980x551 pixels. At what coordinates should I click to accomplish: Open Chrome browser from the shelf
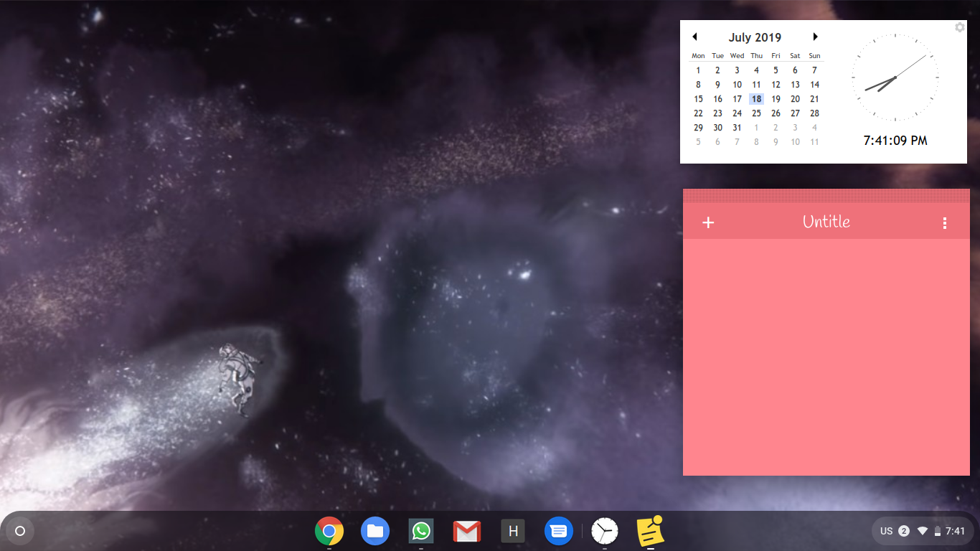[329, 531]
